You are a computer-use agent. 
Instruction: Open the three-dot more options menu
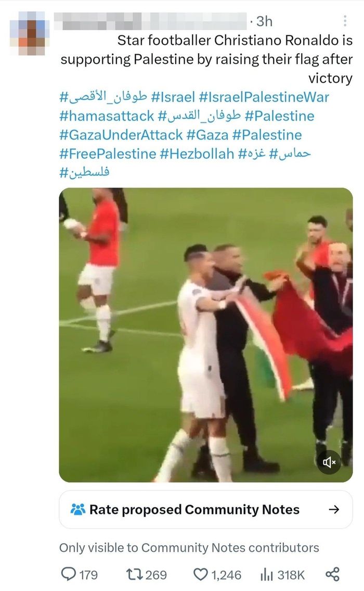tap(344, 21)
